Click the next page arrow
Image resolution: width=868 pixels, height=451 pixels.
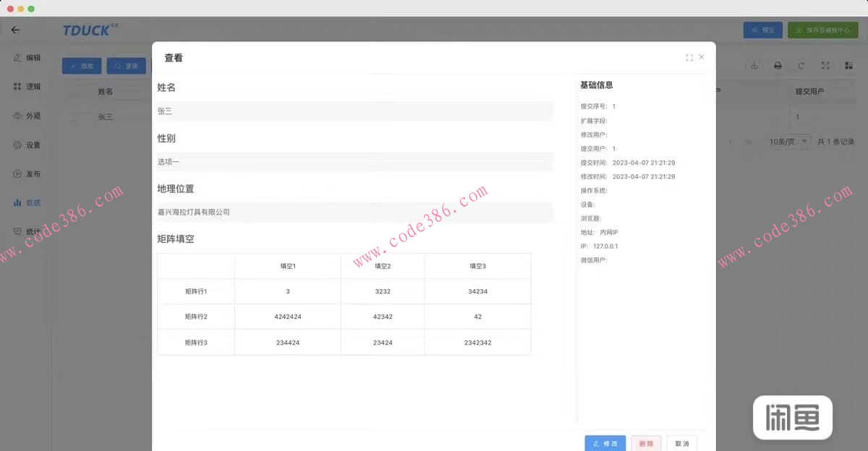(731, 142)
